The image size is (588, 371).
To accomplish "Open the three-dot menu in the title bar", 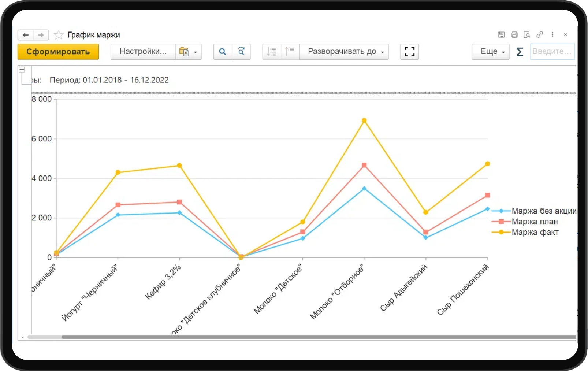I will click(x=552, y=34).
